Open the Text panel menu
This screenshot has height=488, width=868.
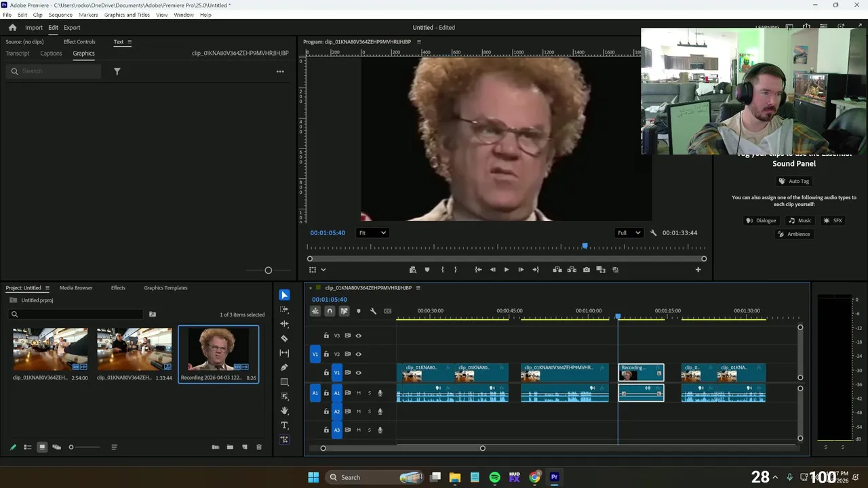pos(130,42)
